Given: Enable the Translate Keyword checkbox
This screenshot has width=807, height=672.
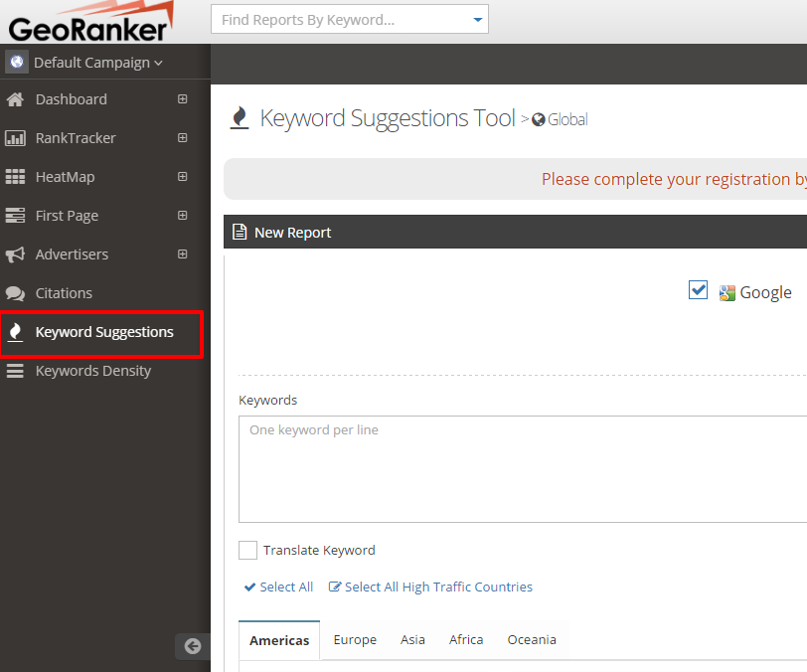Looking at the screenshot, I should click(247, 550).
